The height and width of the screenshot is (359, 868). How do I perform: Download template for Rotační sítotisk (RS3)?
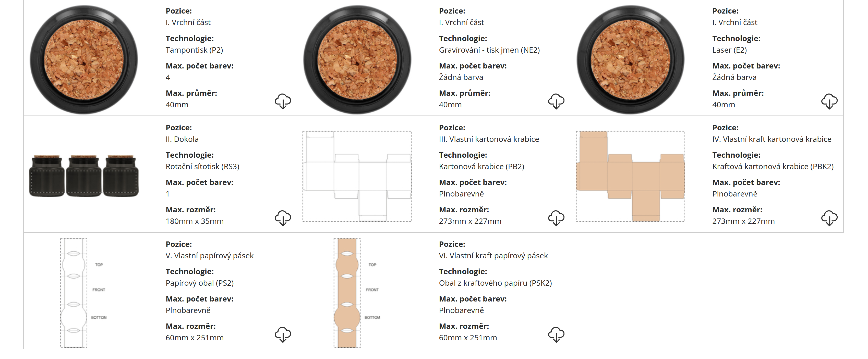coord(283,218)
